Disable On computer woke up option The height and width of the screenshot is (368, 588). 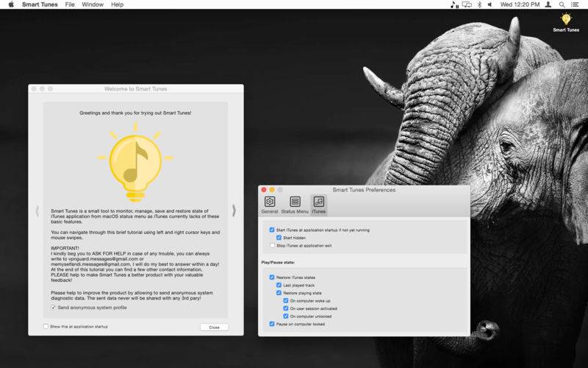click(286, 301)
